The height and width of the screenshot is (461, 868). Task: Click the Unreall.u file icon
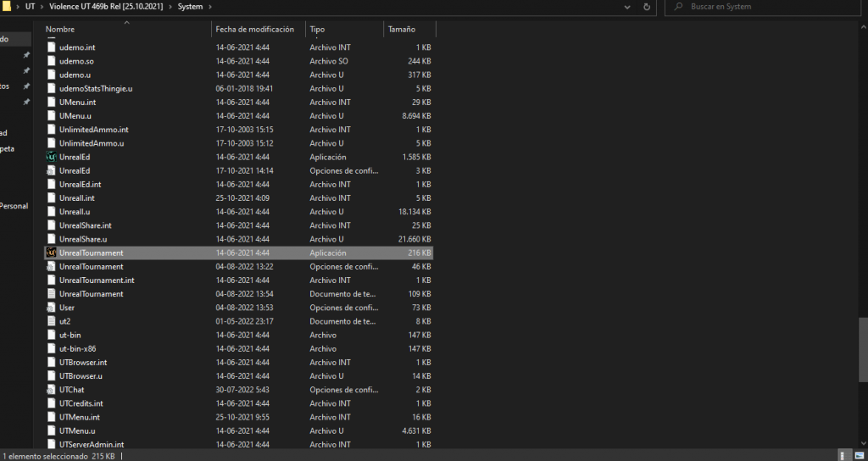click(x=52, y=211)
